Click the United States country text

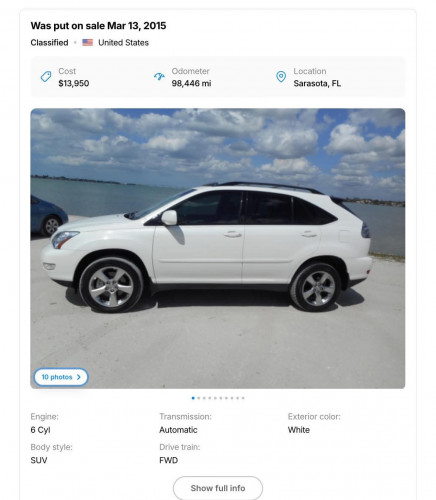coord(123,43)
